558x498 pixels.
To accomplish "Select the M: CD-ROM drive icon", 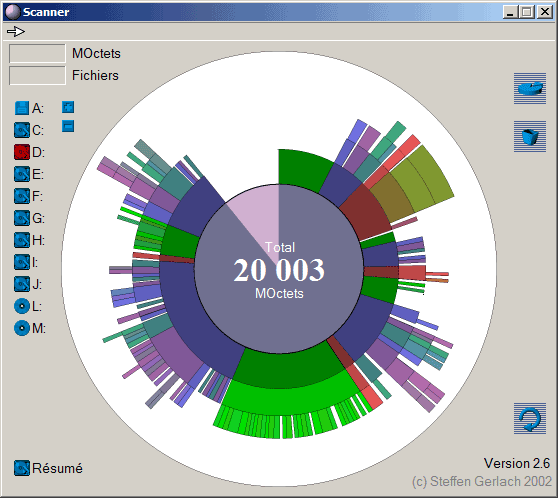I will [x=22, y=328].
